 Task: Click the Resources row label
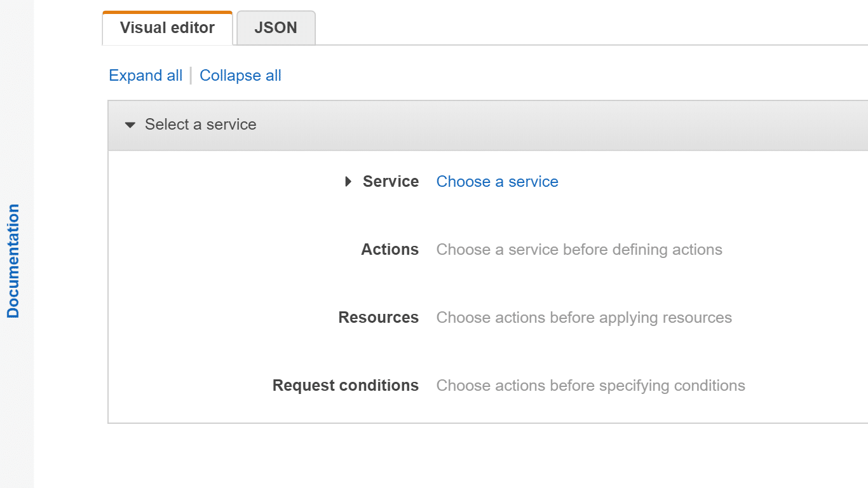[x=378, y=318]
